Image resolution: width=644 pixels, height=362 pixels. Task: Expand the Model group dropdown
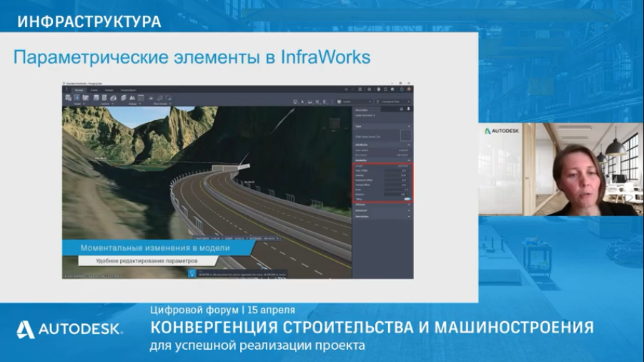(x=84, y=104)
